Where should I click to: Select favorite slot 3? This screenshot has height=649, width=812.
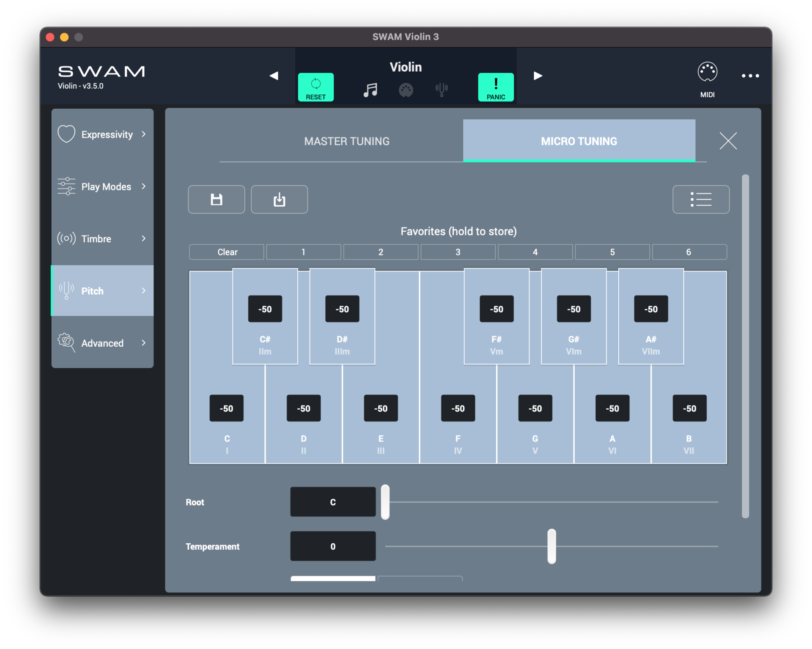coord(458,252)
